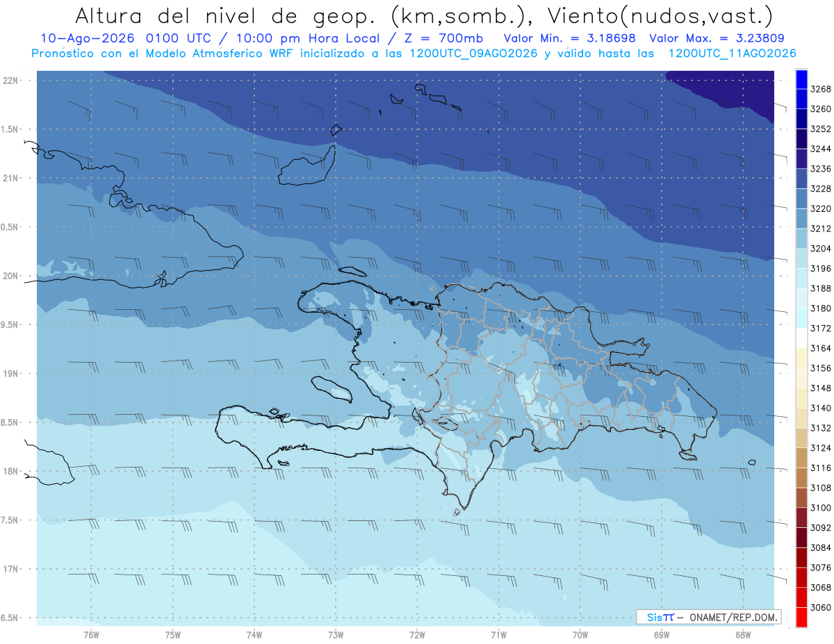The width and height of the screenshot is (834, 644).
Task: Pick the colorbar swatch between 3220 and 3212
Action: 801,219
